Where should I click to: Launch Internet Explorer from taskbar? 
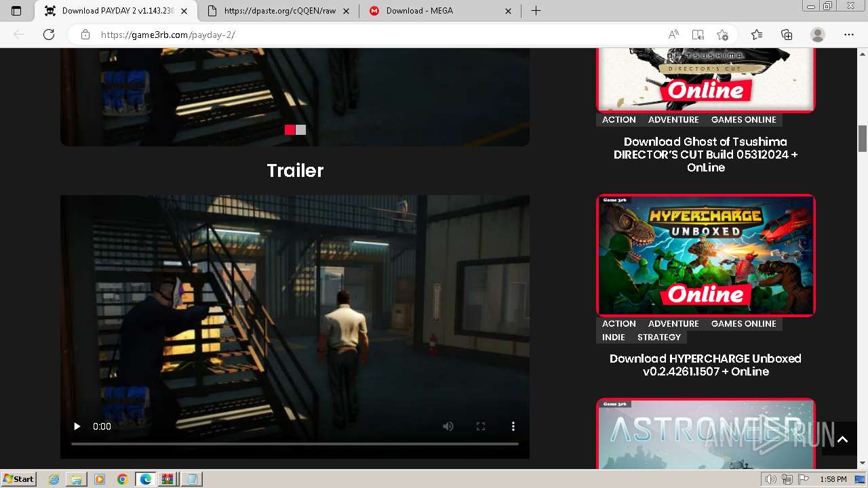click(54, 479)
